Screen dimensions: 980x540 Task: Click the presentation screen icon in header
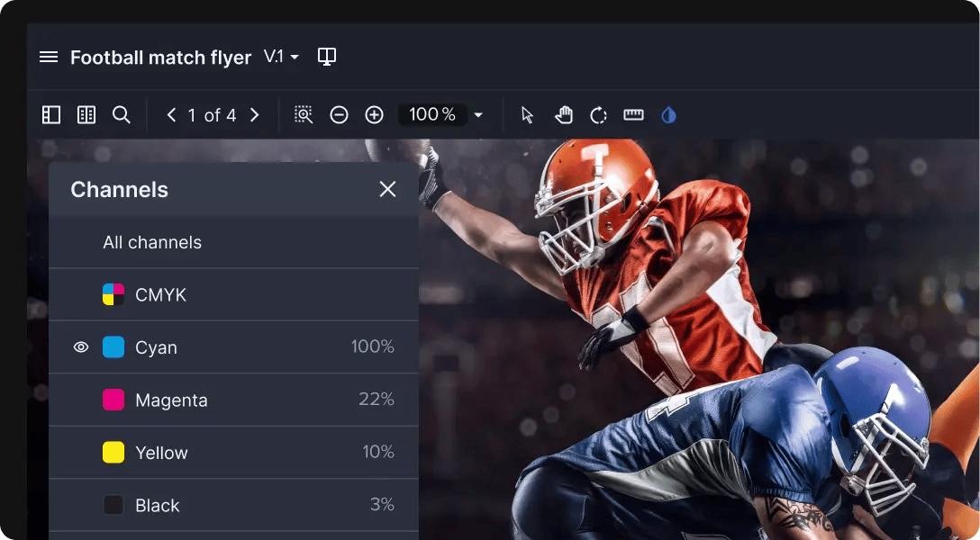coord(326,56)
